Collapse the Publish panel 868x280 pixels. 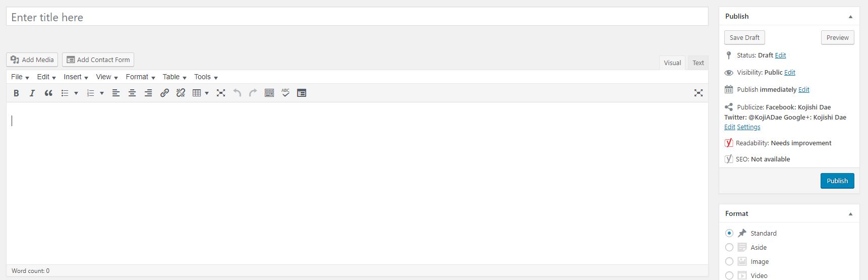[850, 17]
